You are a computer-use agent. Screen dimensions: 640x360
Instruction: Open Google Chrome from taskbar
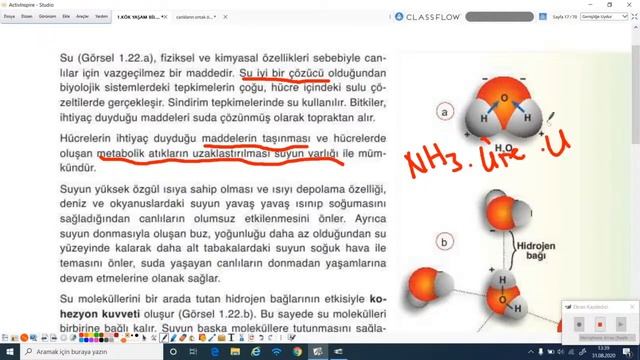tap(297, 352)
